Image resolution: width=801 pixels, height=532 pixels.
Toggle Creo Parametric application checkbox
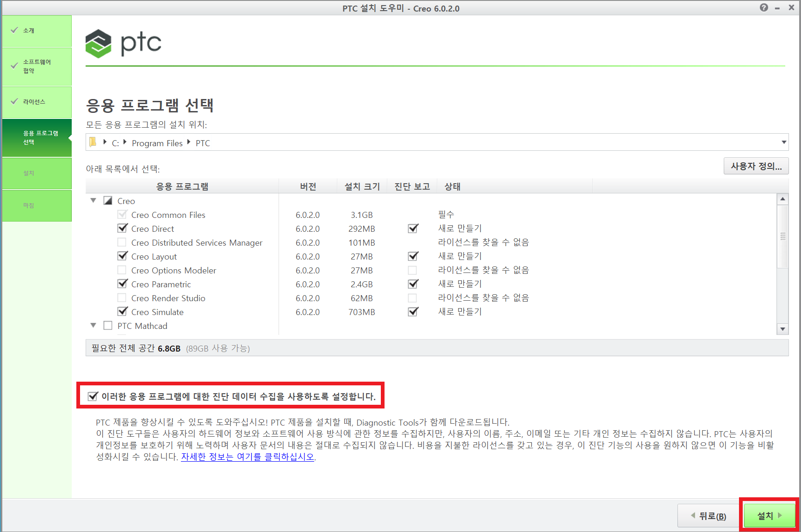coord(122,284)
